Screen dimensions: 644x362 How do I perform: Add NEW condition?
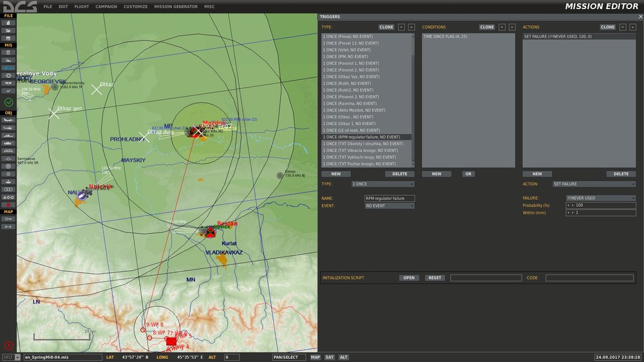(x=437, y=174)
